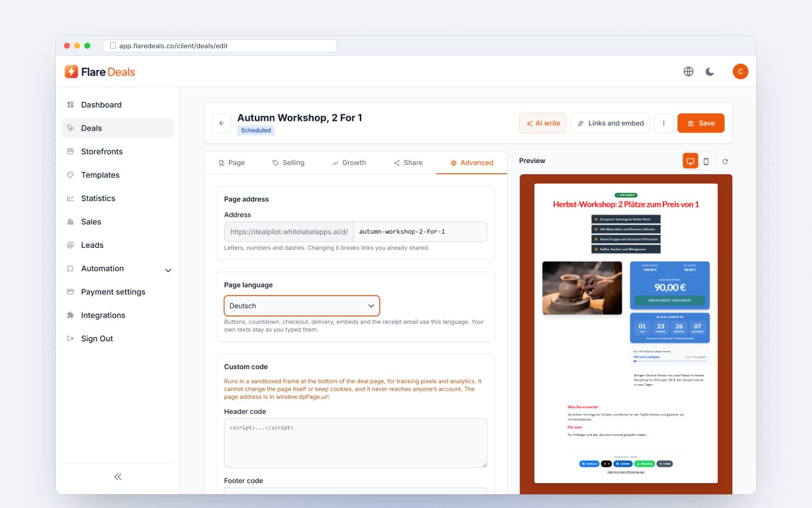This screenshot has height=508, width=812.
Task: Click the https://dealpilot.whitelabelapps.ai/d/ prefix
Action: [x=289, y=232]
